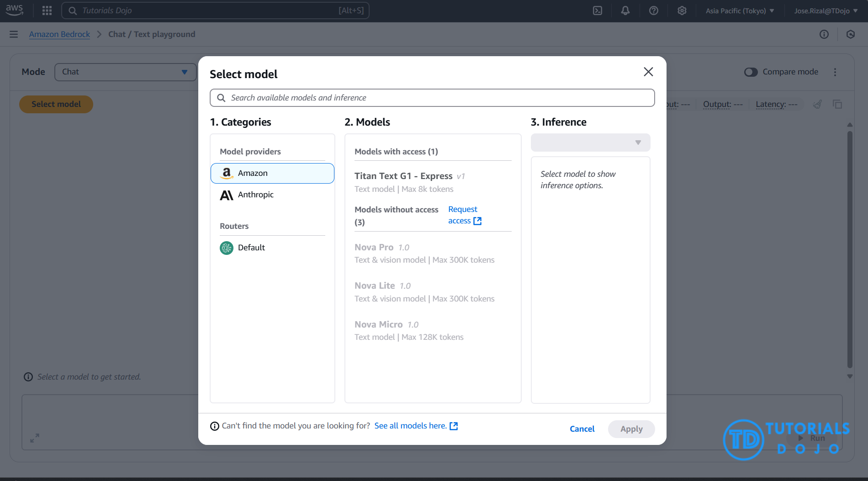Click the Chat / Text playground breadcrumb text
868x481 pixels.
click(x=152, y=34)
